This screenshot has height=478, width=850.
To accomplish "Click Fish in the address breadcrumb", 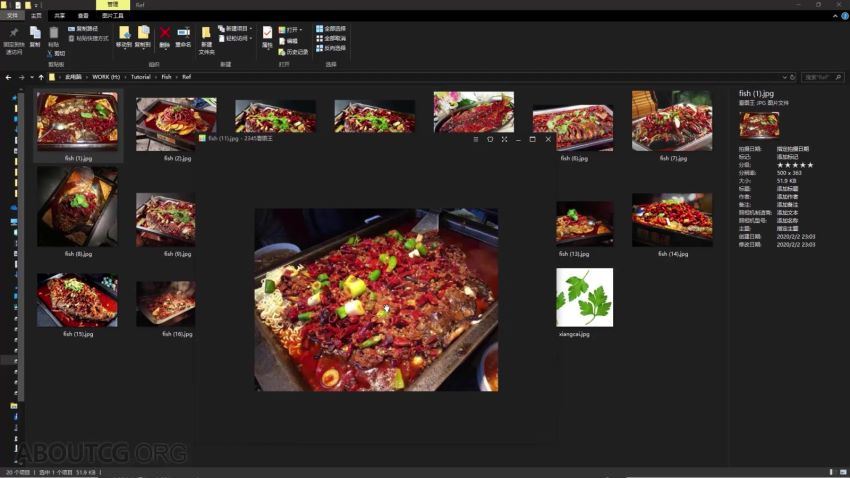I will [166, 77].
